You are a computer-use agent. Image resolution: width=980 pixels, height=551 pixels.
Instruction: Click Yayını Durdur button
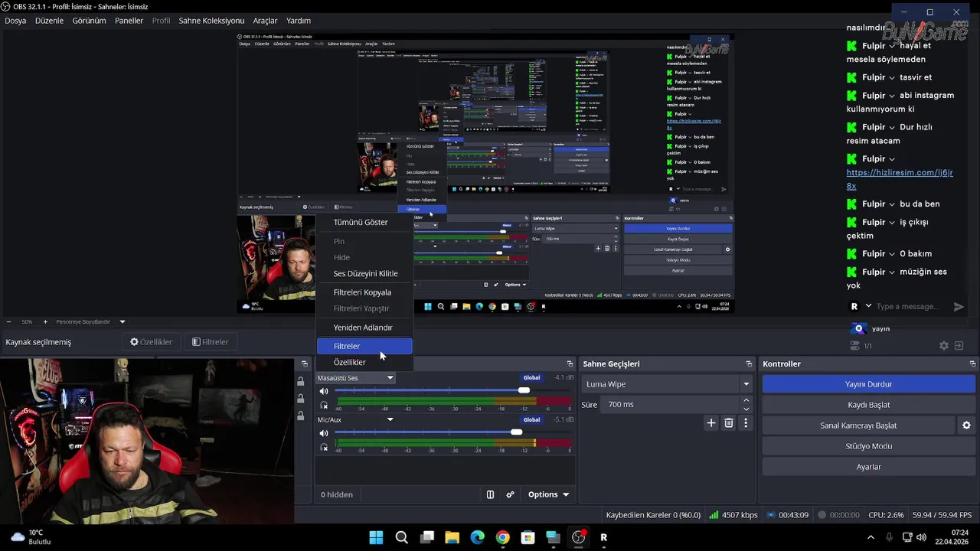(x=869, y=384)
